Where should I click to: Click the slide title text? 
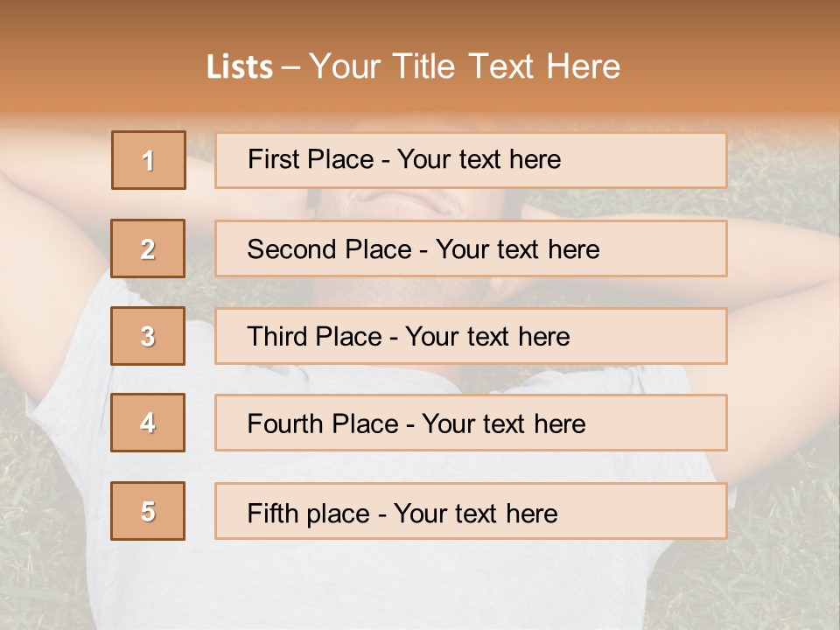(x=413, y=66)
